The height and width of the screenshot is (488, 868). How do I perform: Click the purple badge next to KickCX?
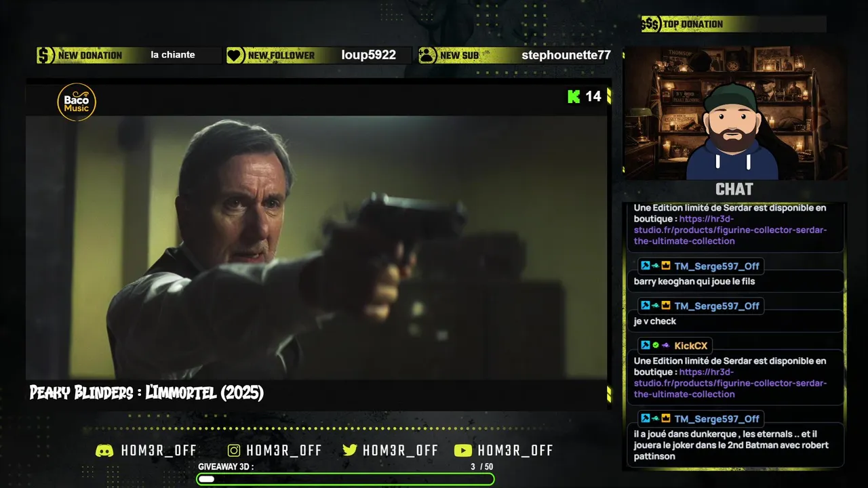coord(666,345)
